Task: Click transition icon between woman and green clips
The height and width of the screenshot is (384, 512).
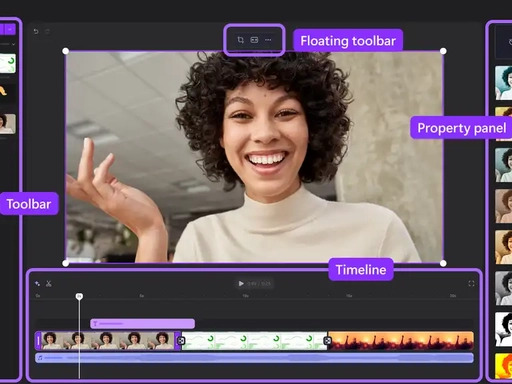Action: pos(181,341)
